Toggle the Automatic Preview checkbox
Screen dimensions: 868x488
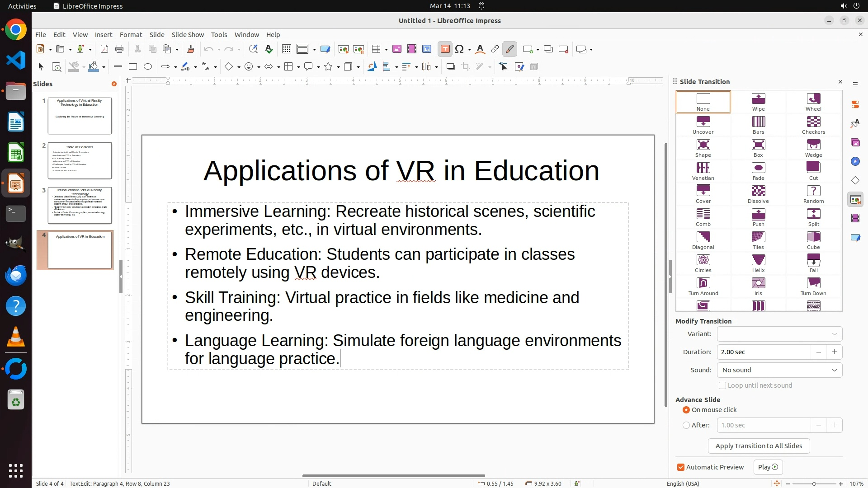click(x=681, y=467)
